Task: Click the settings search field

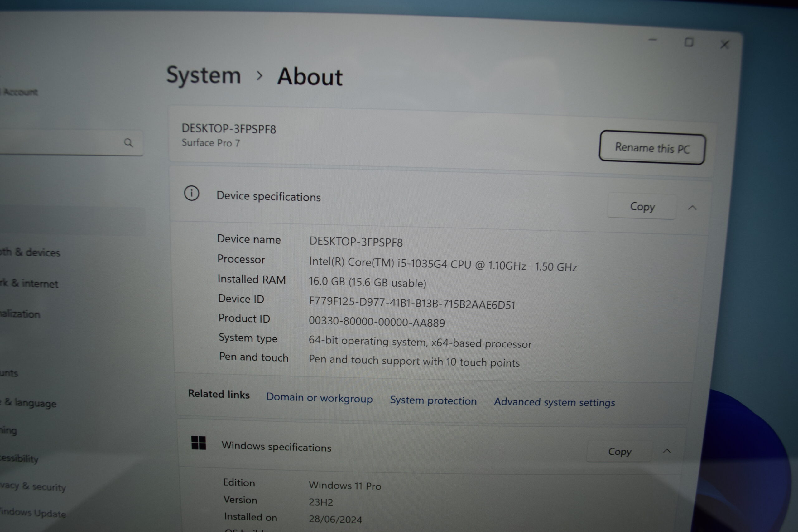Action: pos(71,142)
